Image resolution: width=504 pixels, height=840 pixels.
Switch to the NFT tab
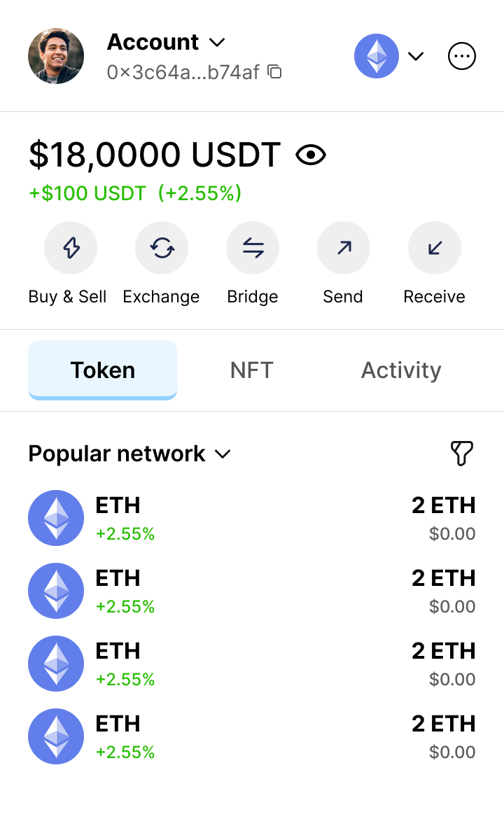[252, 370]
